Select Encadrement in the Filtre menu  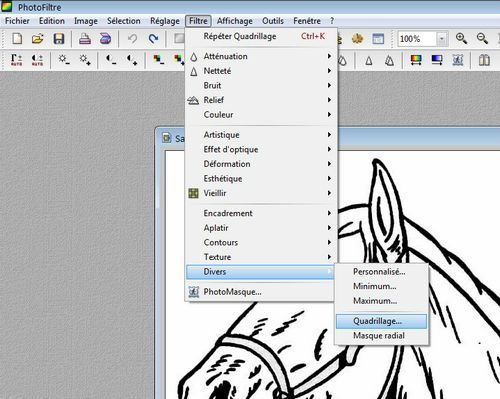(x=261, y=213)
